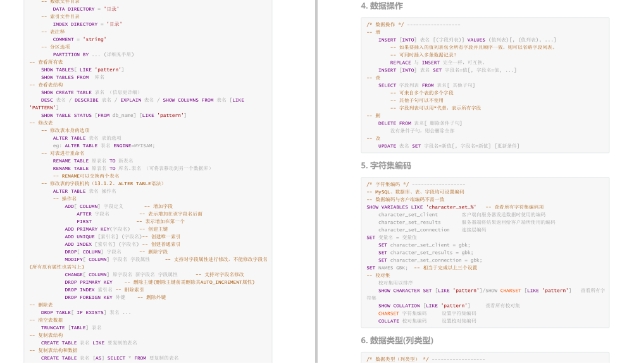Click the 'TRUNCATE [TABLE] 表名' line

(x=71, y=327)
